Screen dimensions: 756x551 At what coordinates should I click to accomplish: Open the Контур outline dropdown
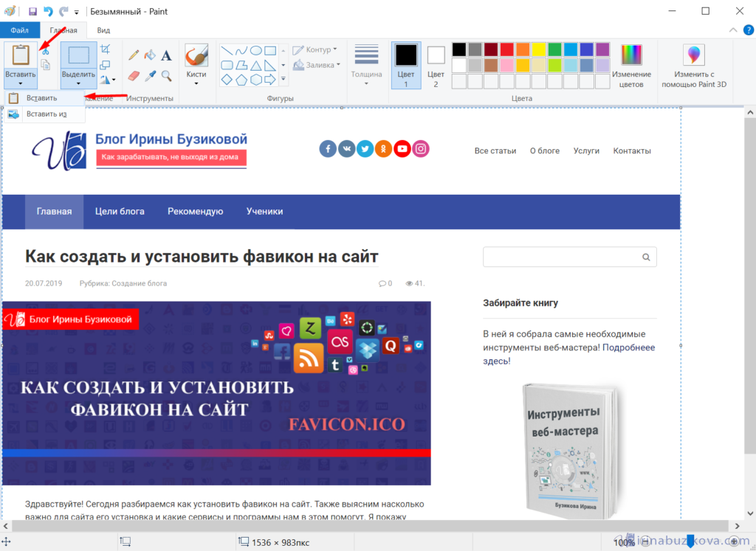[315, 50]
